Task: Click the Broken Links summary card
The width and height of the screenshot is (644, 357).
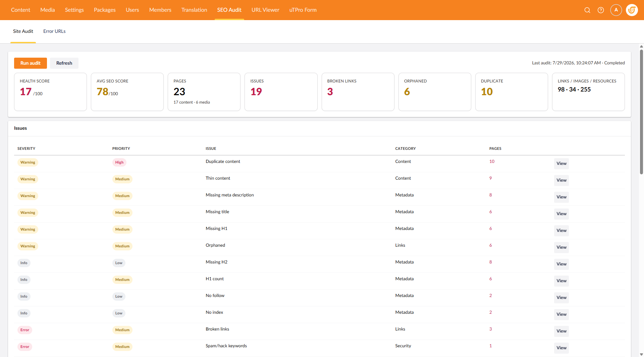Action: pyautogui.click(x=358, y=92)
